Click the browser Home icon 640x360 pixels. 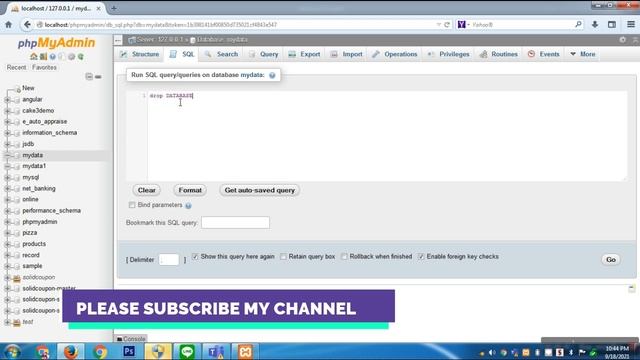click(9, 24)
